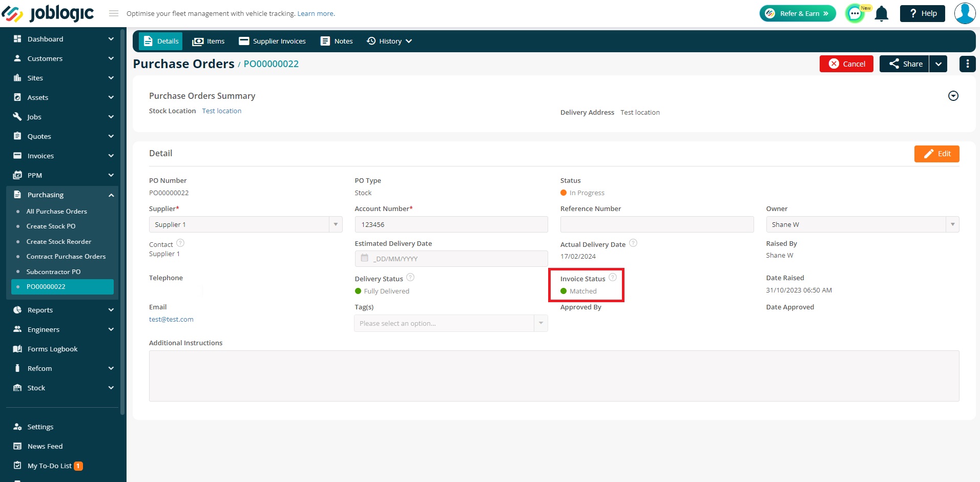
Task: Open Contract Purchase Orders
Action: pyautogui.click(x=66, y=256)
